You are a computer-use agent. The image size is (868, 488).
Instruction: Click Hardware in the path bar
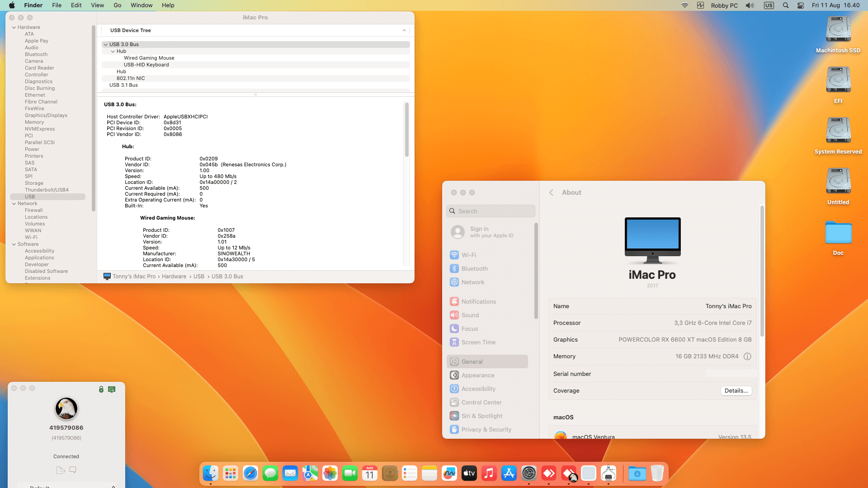(174, 277)
